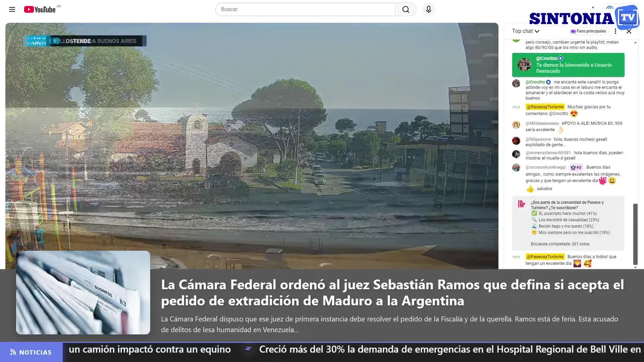Image resolution: width=644 pixels, height=362 pixels.
Task: Click the magnifier search button
Action: point(406,9)
